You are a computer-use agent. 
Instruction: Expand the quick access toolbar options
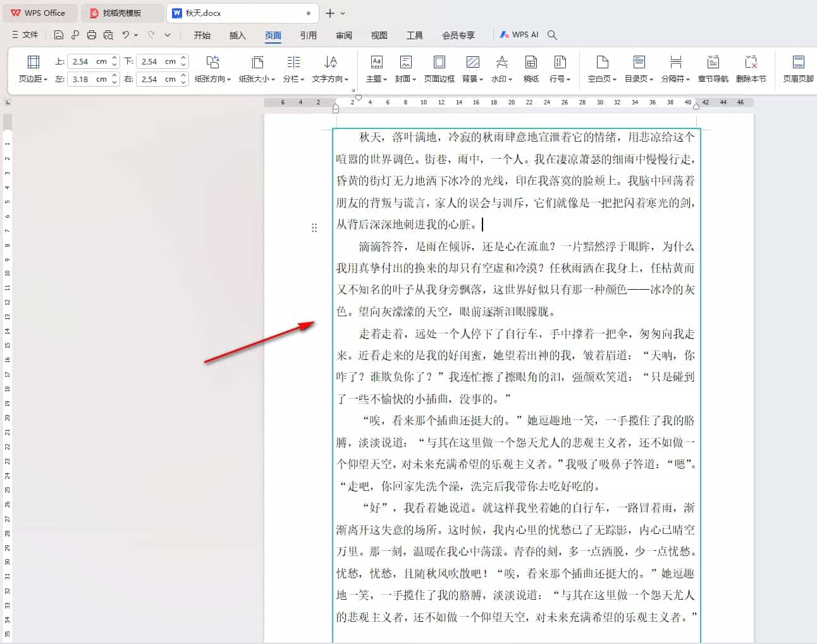[x=168, y=35]
